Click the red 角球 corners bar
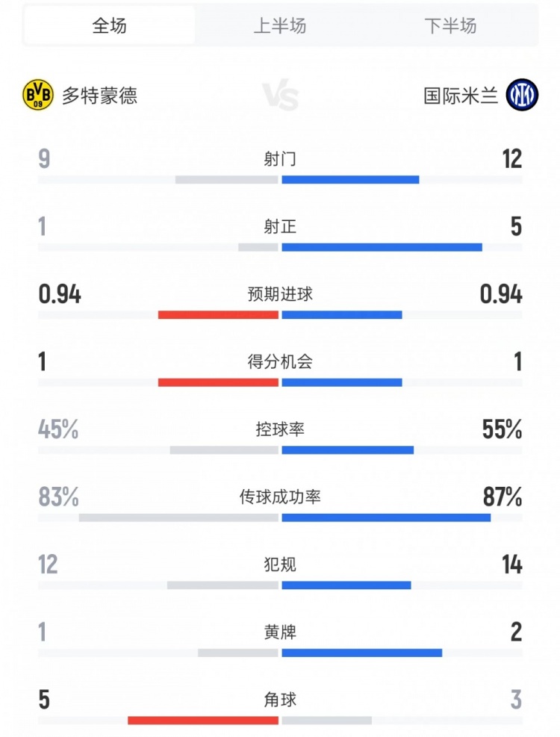The image size is (560, 737). pyautogui.click(x=203, y=721)
